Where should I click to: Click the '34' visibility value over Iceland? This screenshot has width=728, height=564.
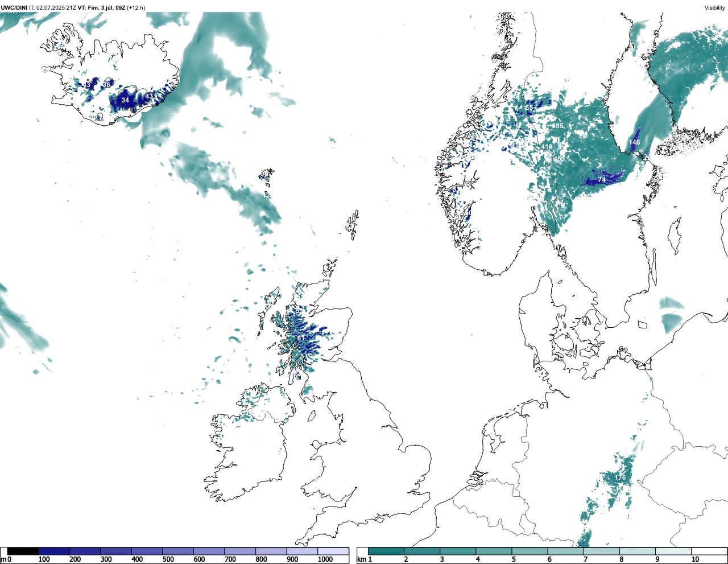125,100
